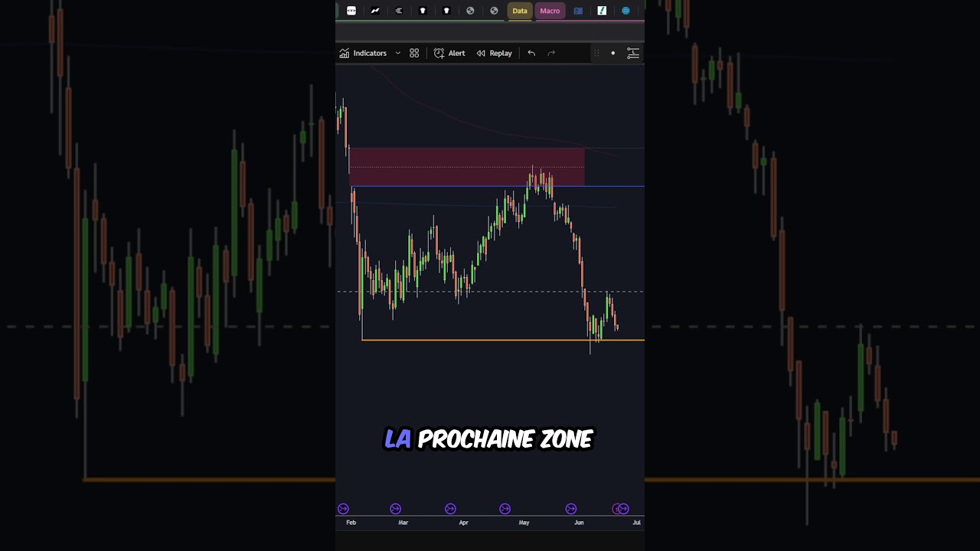Click the Apr date label on time axis
Image resolution: width=980 pixels, height=551 pixels.
463,523
